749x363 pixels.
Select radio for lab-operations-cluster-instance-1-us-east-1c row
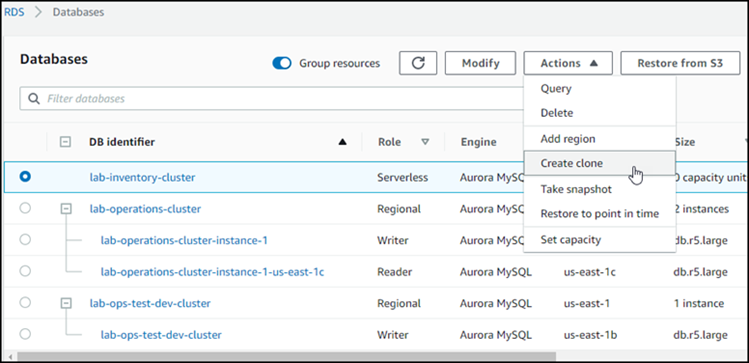[x=25, y=271]
